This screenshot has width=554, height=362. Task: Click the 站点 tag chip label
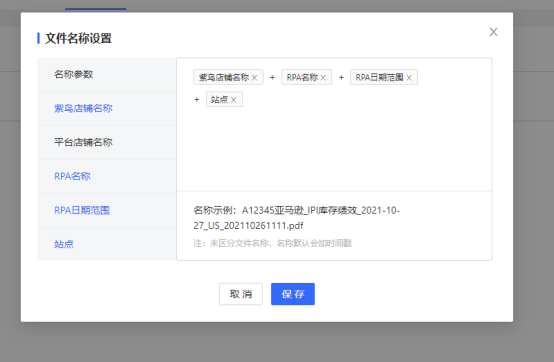(x=219, y=100)
